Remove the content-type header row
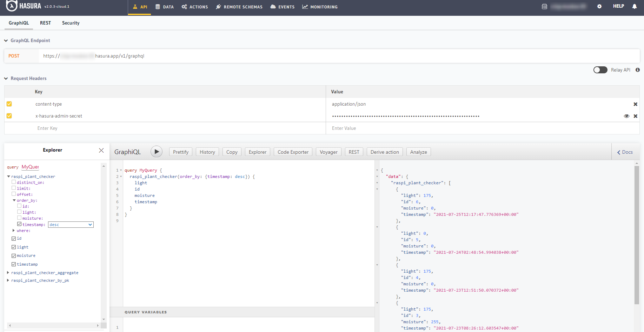 [635, 104]
